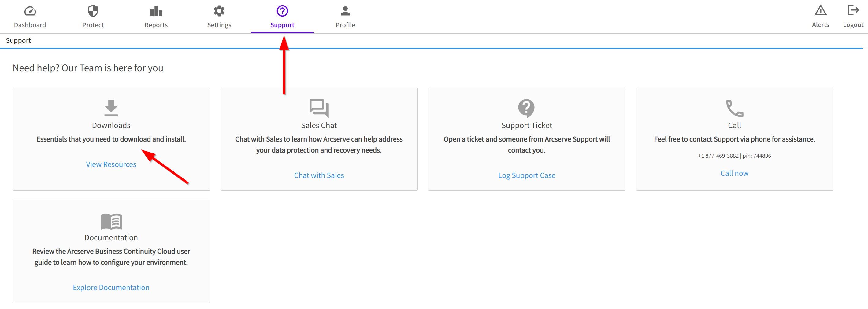Open the Profile tab label
The image size is (868, 309).
345,25
